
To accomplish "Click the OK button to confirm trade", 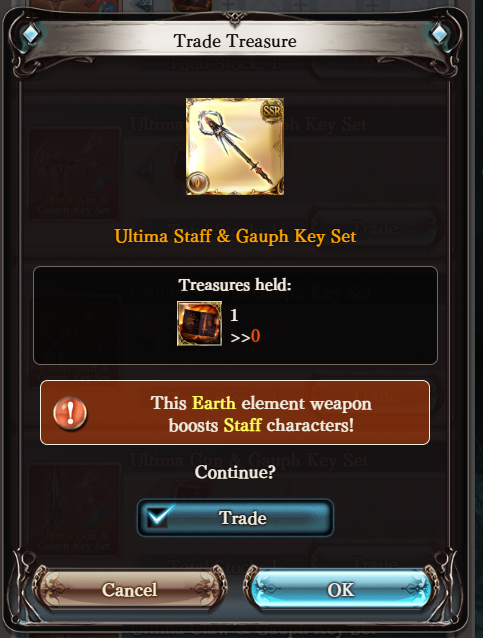I will coord(341,590).
